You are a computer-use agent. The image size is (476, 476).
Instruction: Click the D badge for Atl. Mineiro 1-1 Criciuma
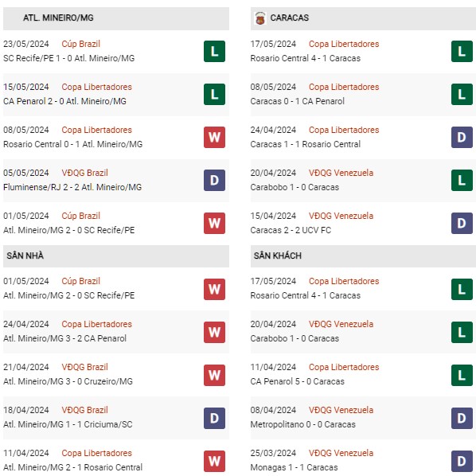[x=214, y=419]
